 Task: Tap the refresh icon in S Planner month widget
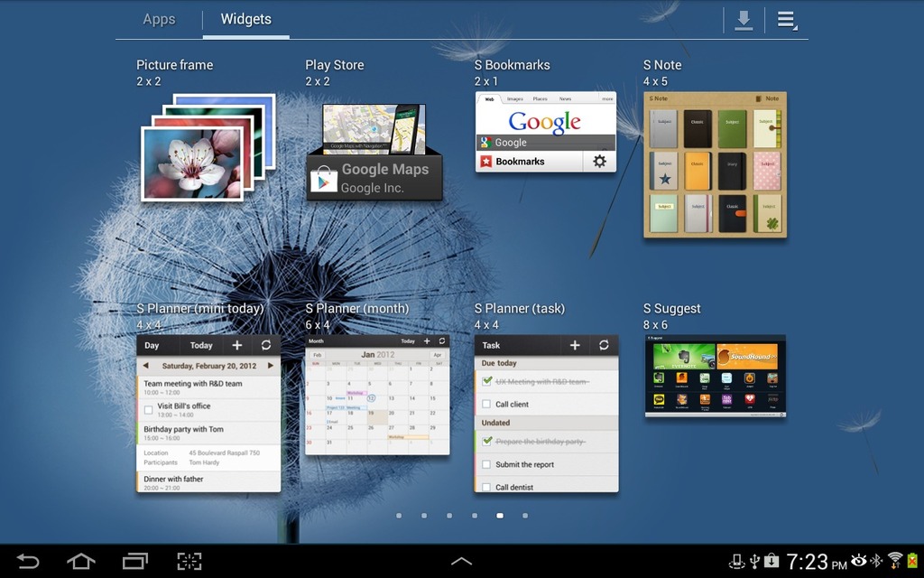[442, 340]
